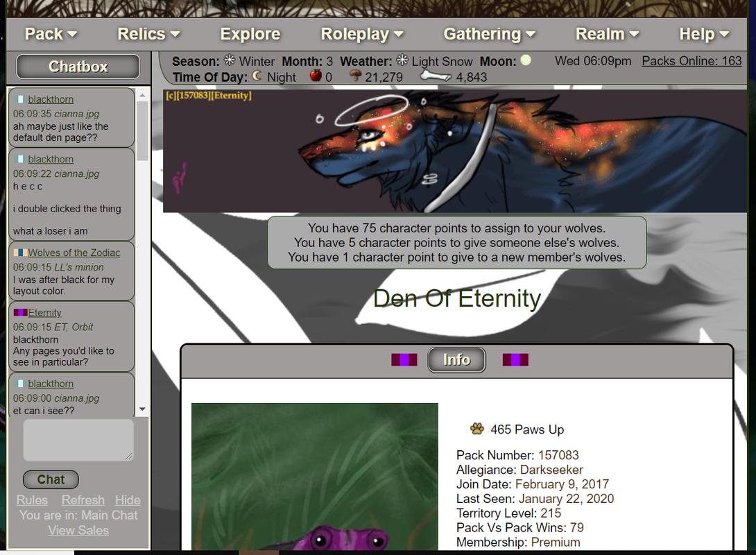756x555 pixels.
Task: Click the chatbox scrollbar thumb
Action: 142,130
